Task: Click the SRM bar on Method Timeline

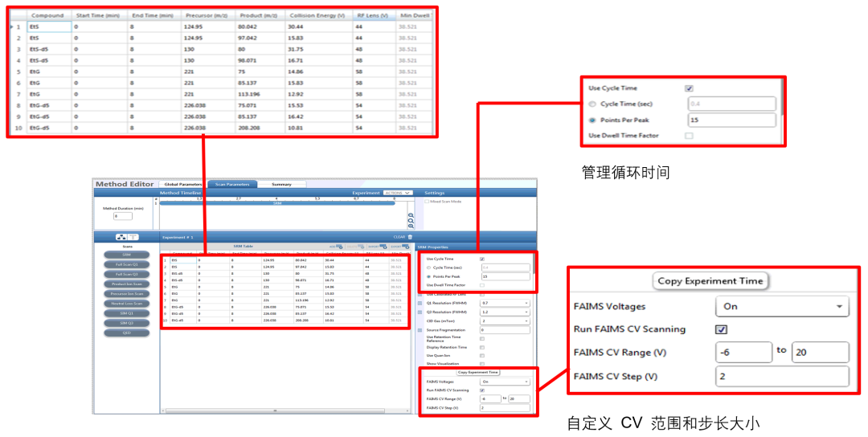Action: [x=277, y=203]
